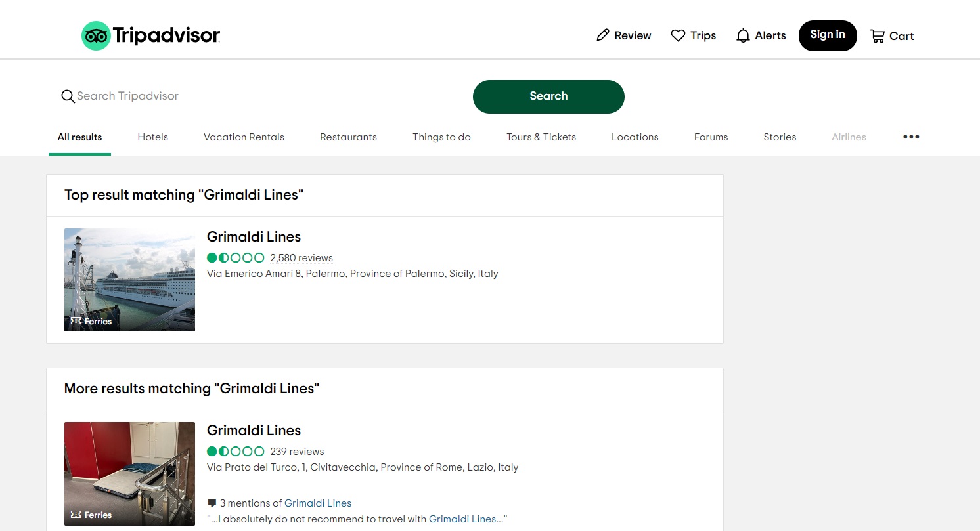Click the Sign in button

coord(828,35)
